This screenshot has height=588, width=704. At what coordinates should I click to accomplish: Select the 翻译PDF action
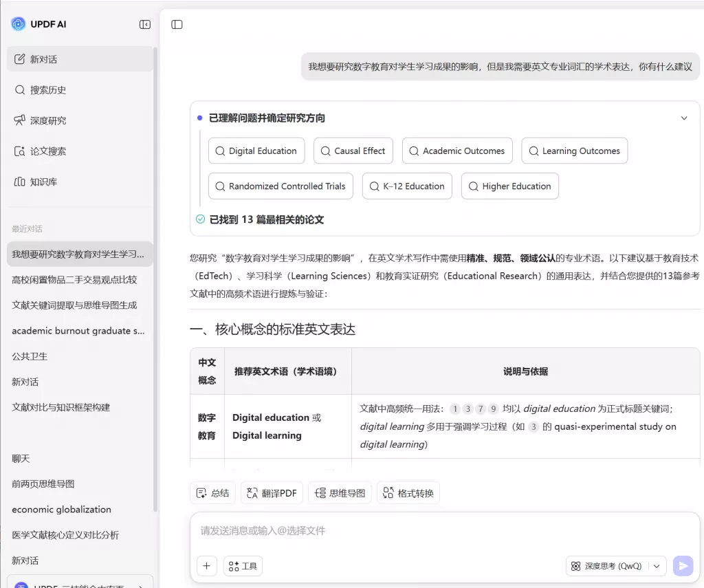272,492
